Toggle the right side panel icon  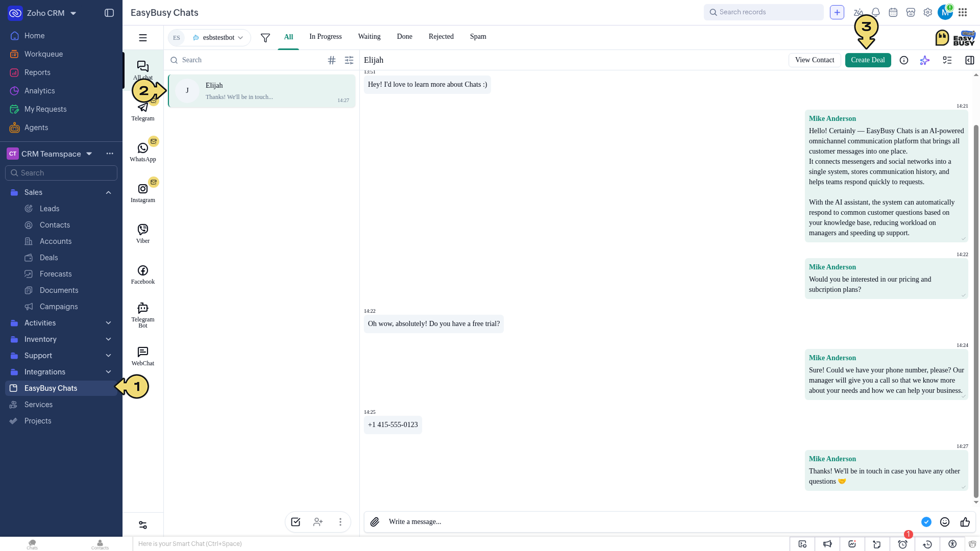pyautogui.click(x=970, y=60)
